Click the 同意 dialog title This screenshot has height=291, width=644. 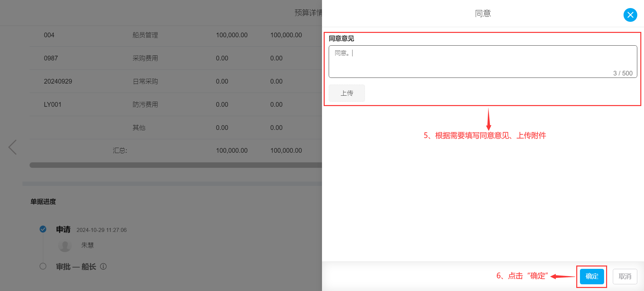483,13
